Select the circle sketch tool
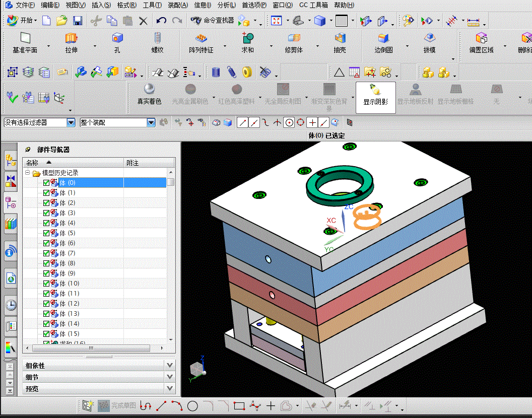The image size is (532, 418). point(192,406)
